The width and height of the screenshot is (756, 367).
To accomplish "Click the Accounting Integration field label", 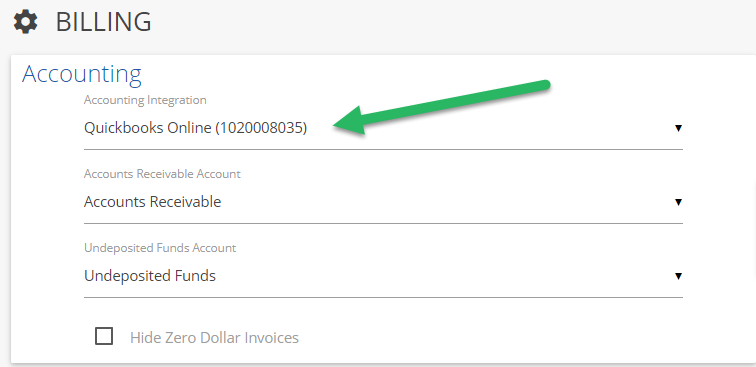I will [x=145, y=100].
